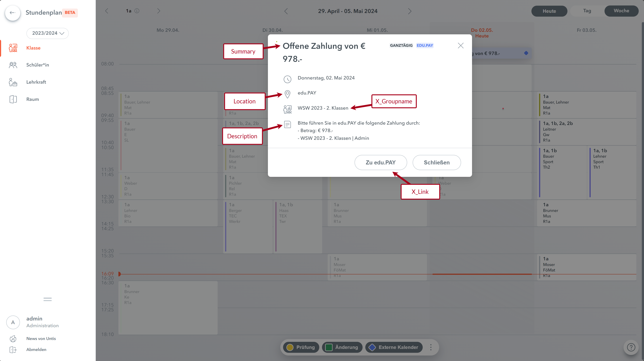Viewport: 644px width, 361px height.
Task: Click the admin user name
Action: point(34,318)
